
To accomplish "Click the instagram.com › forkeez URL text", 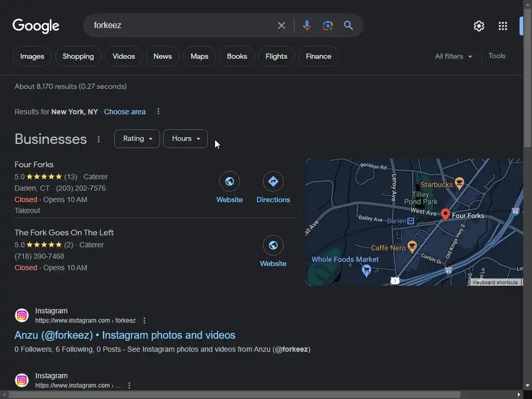I will coord(86,321).
